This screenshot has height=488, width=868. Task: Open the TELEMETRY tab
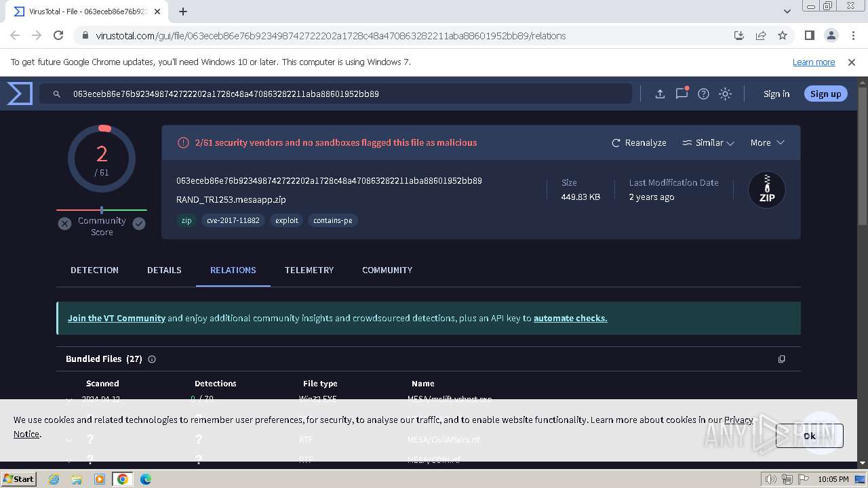pyautogui.click(x=309, y=270)
